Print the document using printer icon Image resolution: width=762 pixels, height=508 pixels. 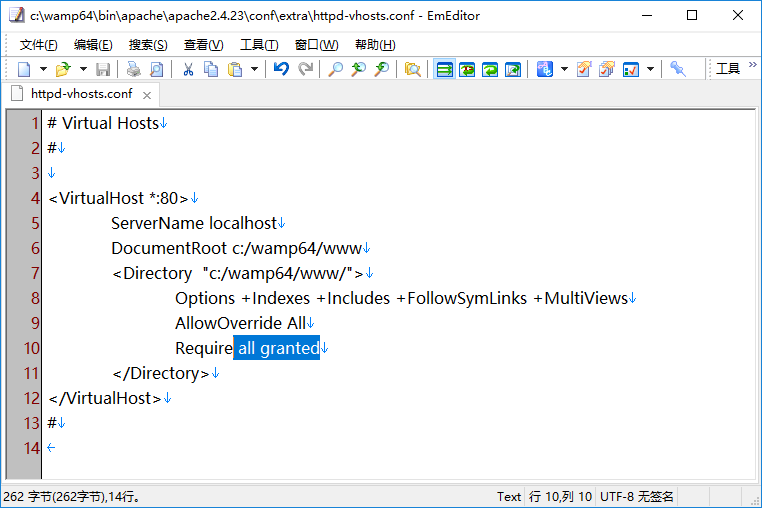coord(134,70)
